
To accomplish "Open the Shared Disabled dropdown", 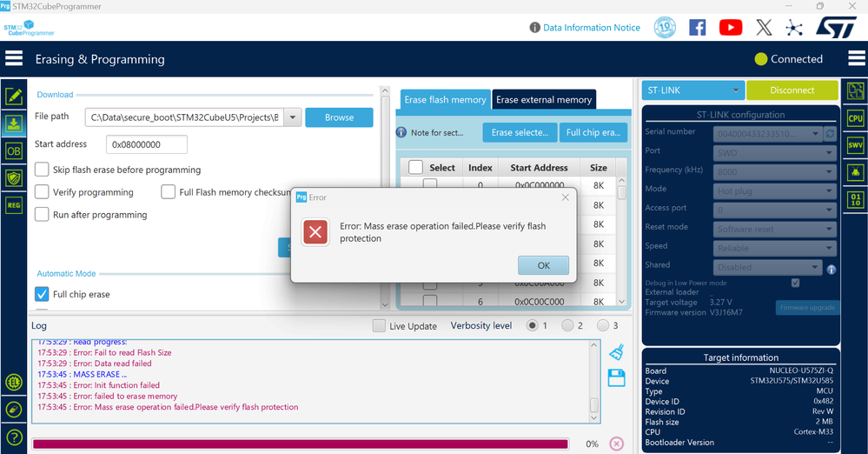I will [x=768, y=267].
